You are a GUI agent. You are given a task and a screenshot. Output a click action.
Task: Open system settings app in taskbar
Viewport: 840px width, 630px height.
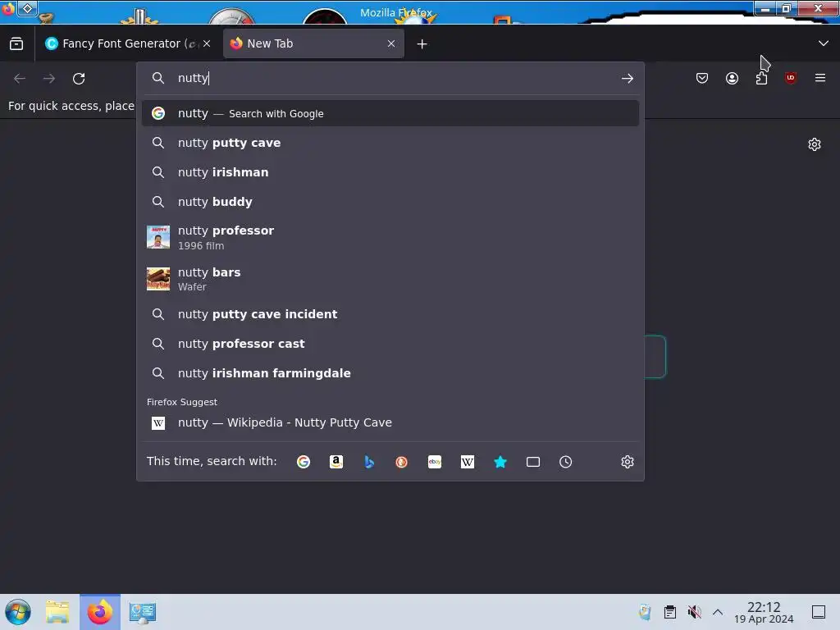coord(142,612)
